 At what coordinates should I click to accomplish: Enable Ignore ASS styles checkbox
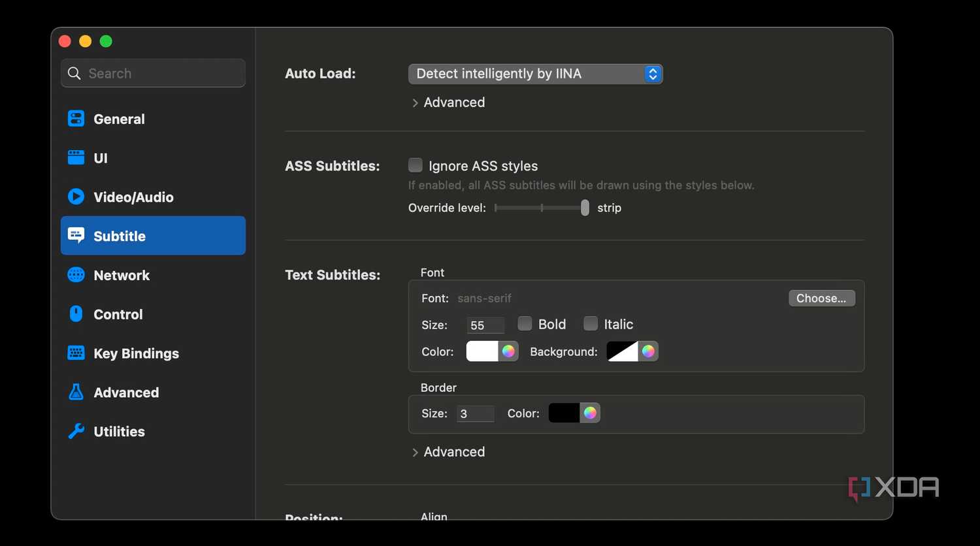pos(416,165)
